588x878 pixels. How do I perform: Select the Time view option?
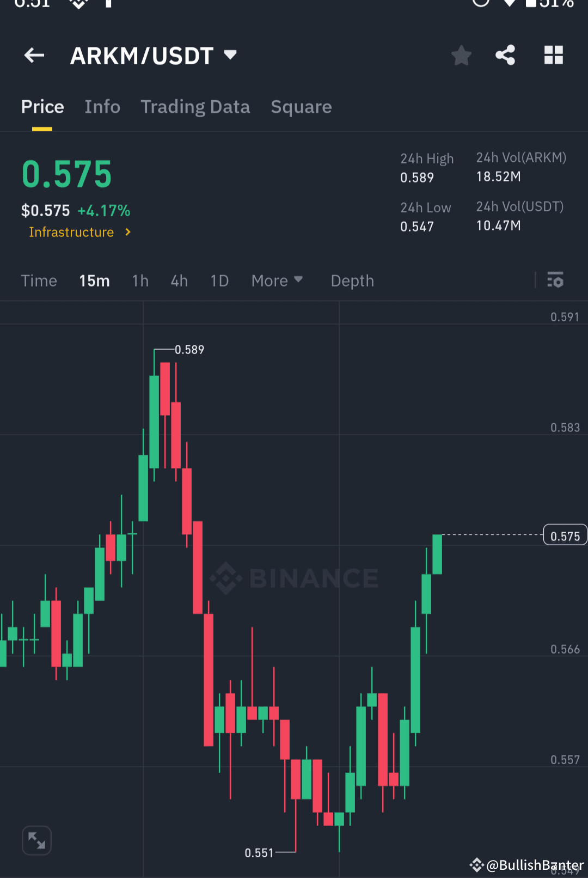click(39, 281)
